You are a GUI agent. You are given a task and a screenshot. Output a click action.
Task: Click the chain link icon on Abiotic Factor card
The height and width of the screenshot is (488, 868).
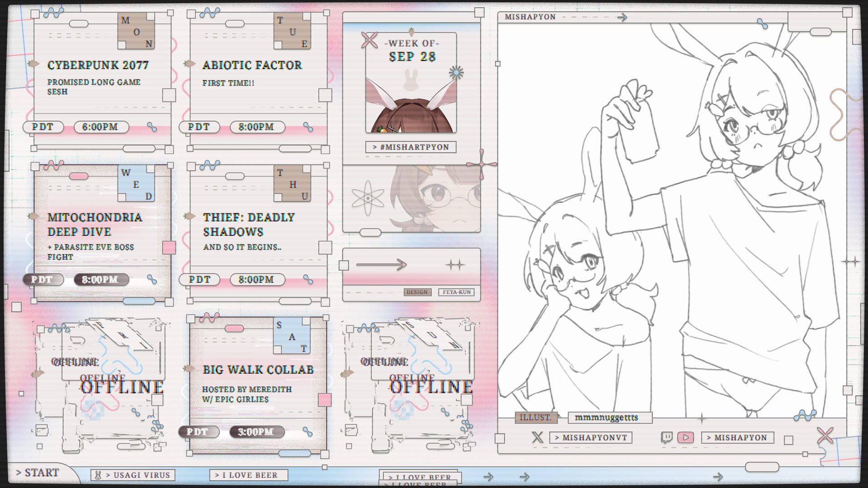pos(308,127)
